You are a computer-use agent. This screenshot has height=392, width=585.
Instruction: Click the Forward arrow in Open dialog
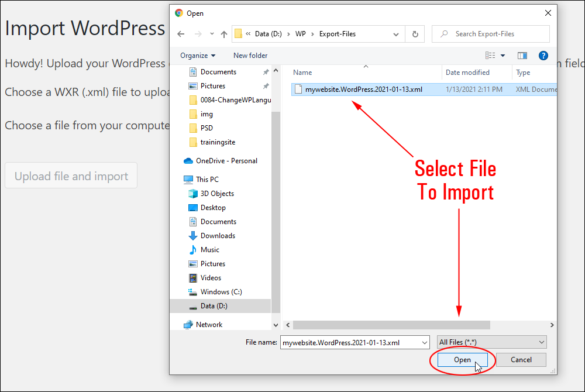coord(198,35)
